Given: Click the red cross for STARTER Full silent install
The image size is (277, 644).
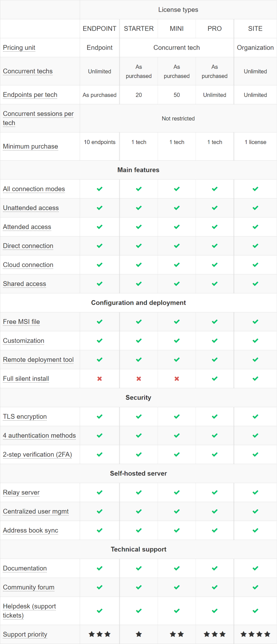Looking at the screenshot, I should coord(139,379).
